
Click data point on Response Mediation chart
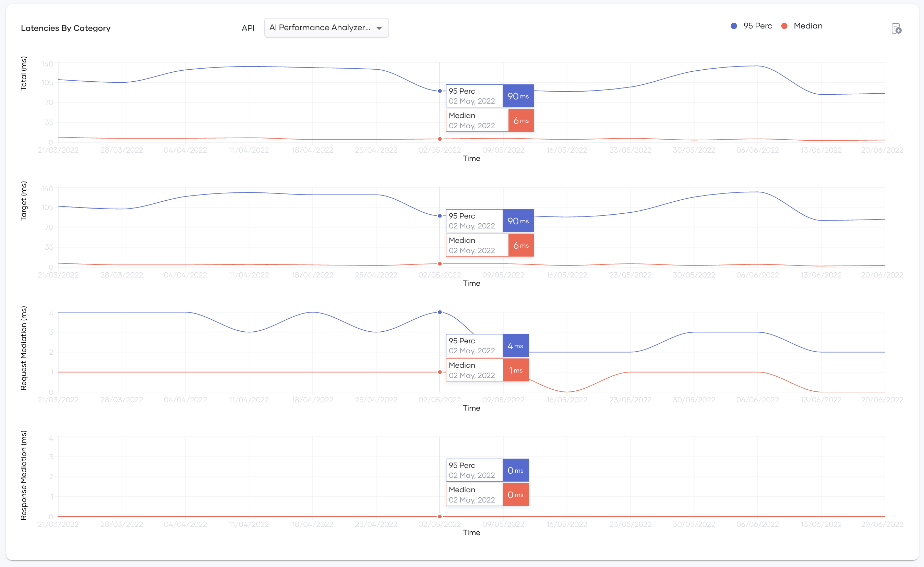click(x=440, y=517)
